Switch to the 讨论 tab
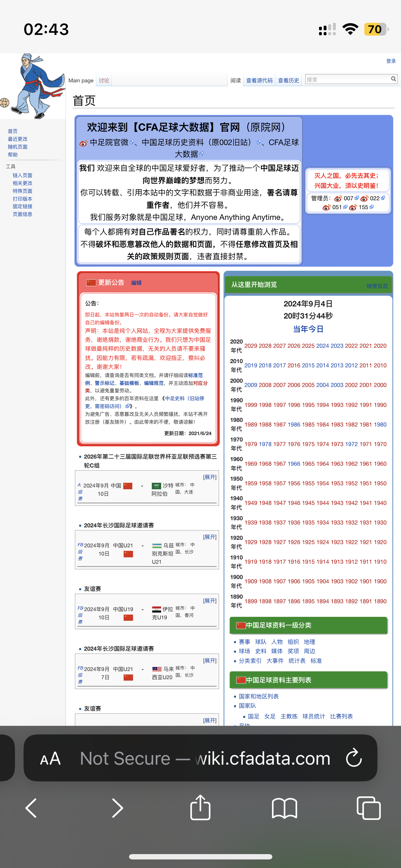 pos(104,81)
